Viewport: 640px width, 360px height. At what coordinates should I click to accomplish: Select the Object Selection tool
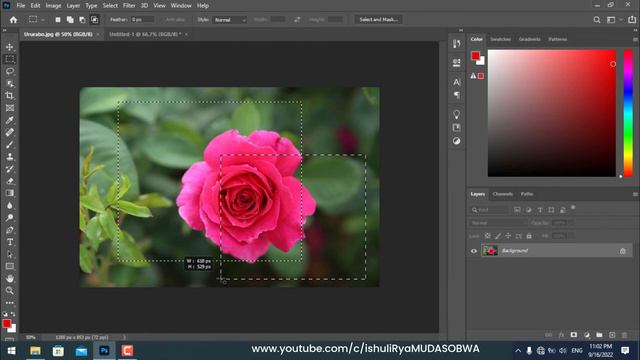click(x=9, y=84)
